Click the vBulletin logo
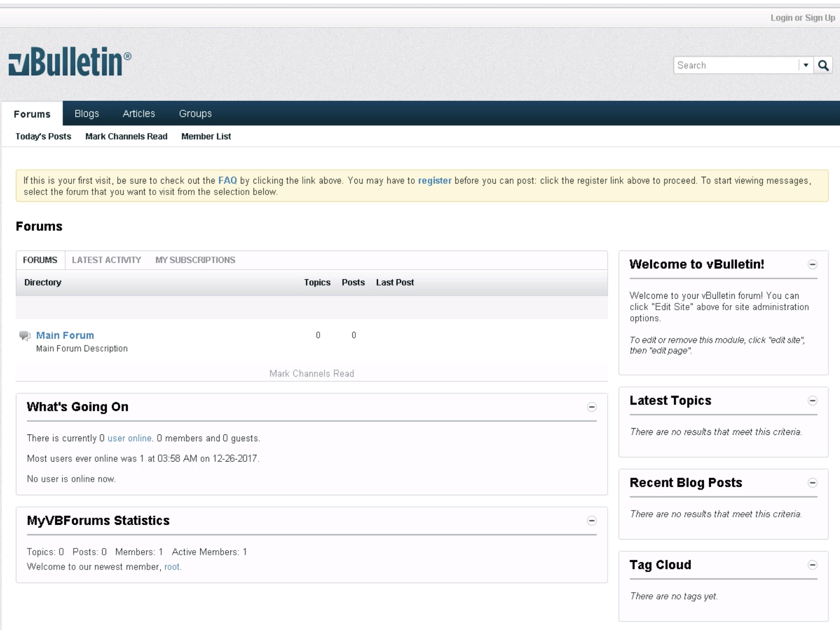840x630 pixels. pyautogui.click(x=70, y=62)
